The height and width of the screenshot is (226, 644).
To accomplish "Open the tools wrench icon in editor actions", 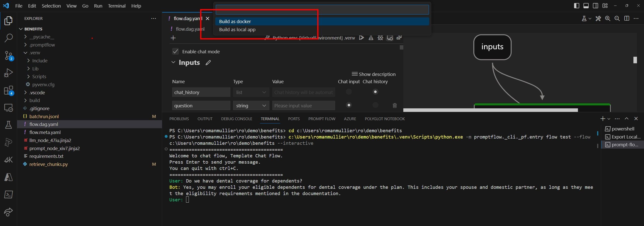I will click(598, 19).
